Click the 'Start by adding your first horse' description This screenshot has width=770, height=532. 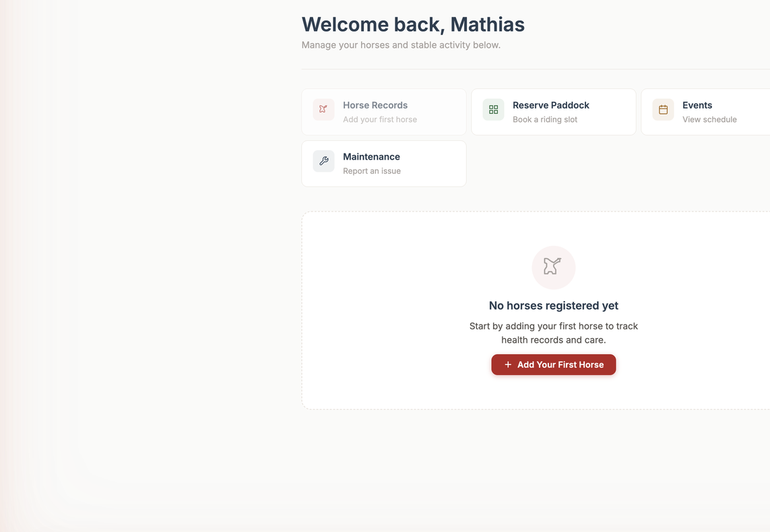(554, 333)
